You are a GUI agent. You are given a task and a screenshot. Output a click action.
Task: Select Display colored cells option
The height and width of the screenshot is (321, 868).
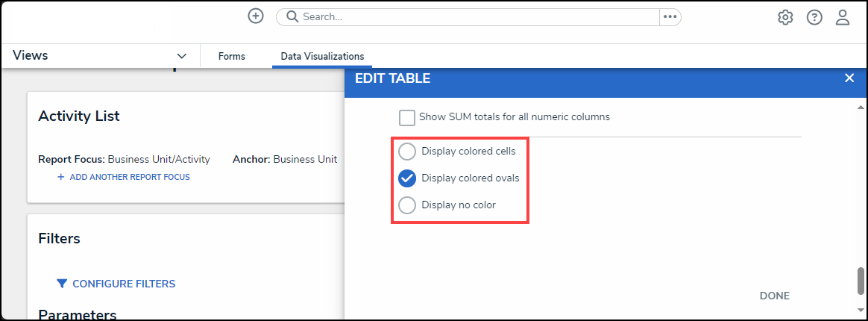pyautogui.click(x=407, y=152)
